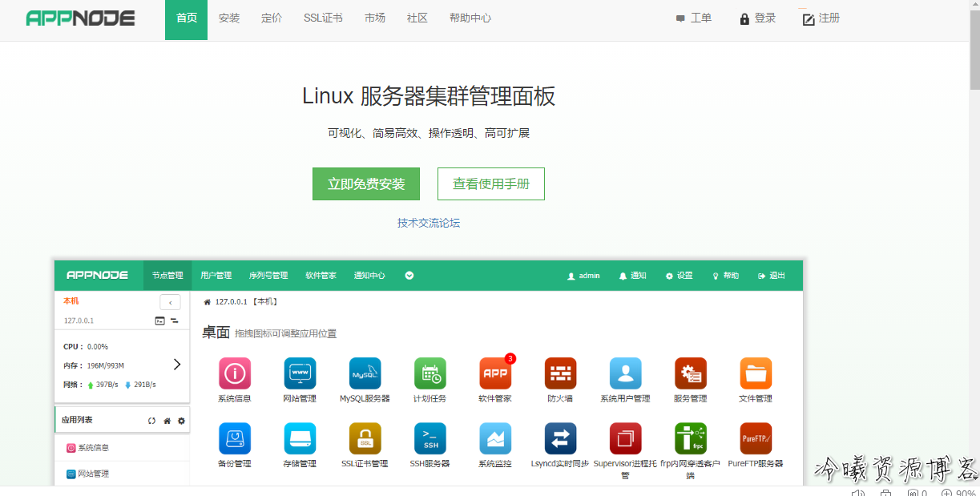Open the 安装 menu item
Image resolution: width=980 pixels, height=496 pixels.
(x=229, y=18)
